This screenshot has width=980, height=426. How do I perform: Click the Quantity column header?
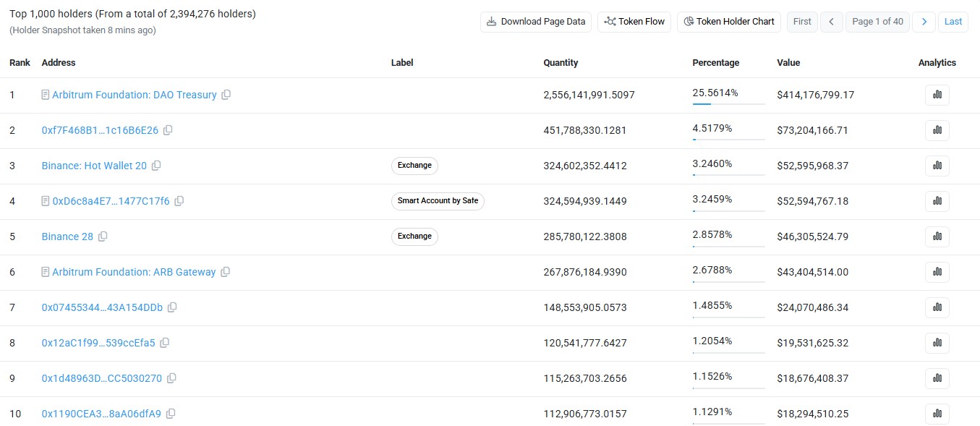561,63
